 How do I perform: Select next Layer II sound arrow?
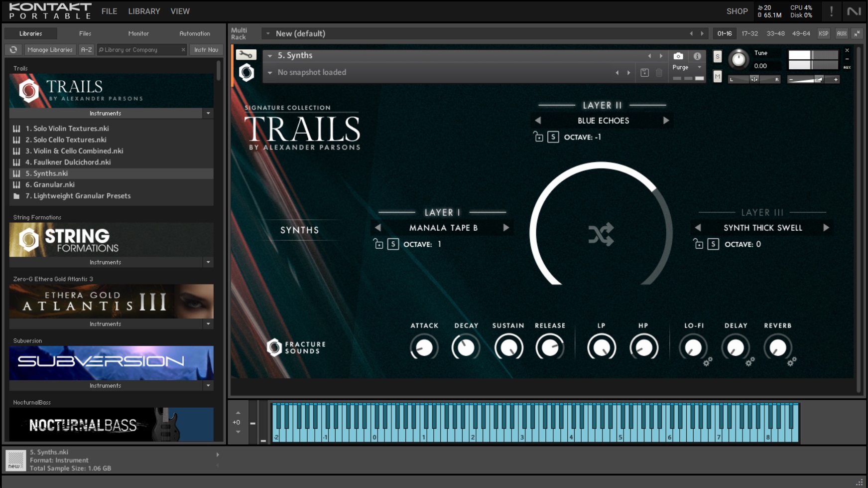(x=666, y=121)
